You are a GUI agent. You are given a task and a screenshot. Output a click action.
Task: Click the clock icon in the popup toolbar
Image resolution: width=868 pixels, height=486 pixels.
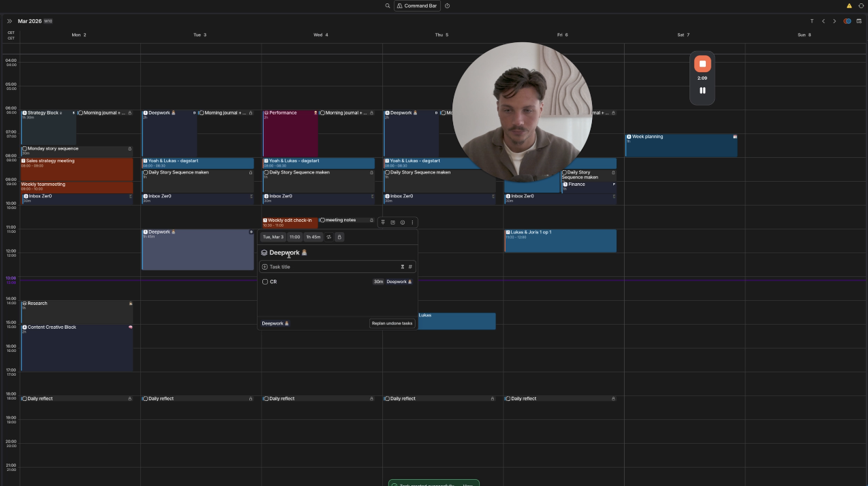click(x=403, y=223)
